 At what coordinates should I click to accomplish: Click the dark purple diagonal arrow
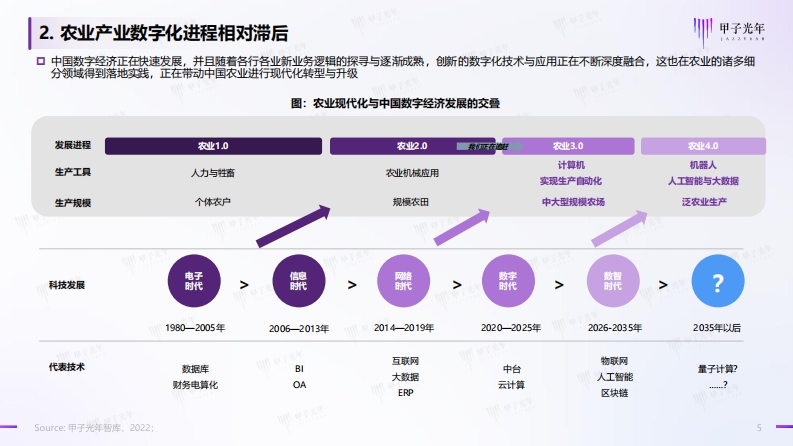tap(293, 226)
